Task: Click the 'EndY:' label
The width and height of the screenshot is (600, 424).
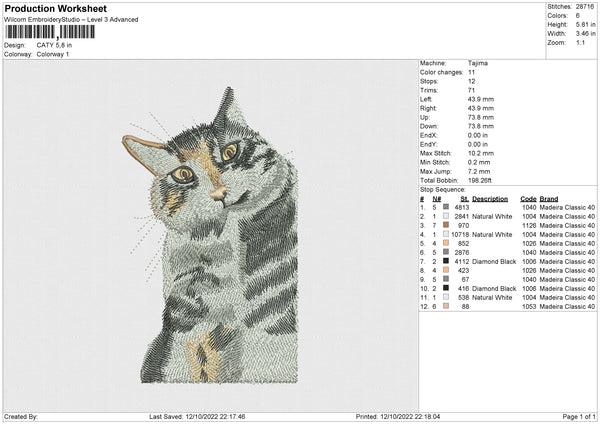Action: click(429, 144)
